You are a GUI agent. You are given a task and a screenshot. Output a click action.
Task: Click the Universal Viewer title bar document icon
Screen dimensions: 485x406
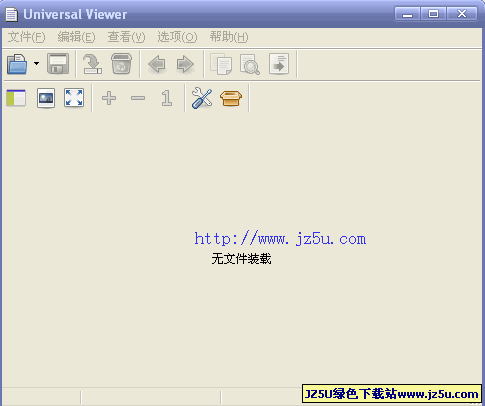12,14
